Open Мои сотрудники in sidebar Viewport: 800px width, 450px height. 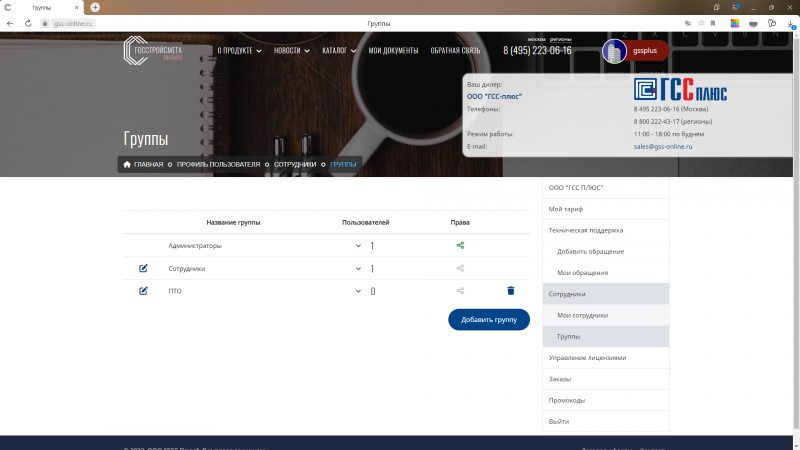[x=606, y=315]
